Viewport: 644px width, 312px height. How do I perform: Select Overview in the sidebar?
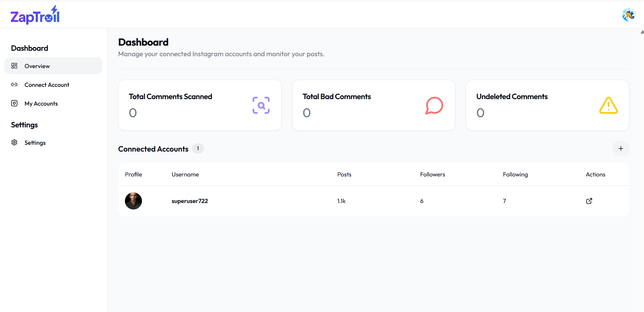click(x=37, y=66)
